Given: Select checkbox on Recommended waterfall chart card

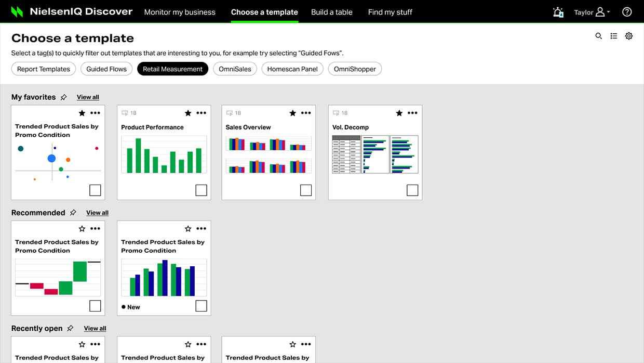Looking at the screenshot, I should [x=95, y=306].
